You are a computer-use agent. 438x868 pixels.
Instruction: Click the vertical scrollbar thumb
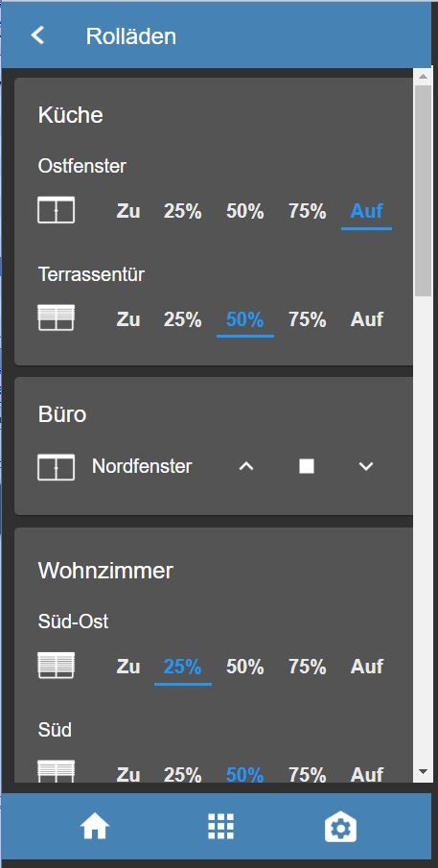click(x=423, y=191)
